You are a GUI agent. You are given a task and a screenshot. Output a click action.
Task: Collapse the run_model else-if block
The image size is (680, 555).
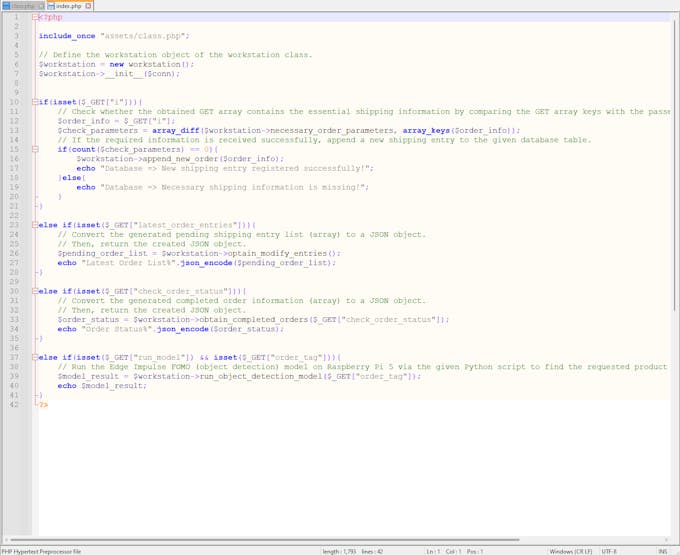click(x=33, y=356)
